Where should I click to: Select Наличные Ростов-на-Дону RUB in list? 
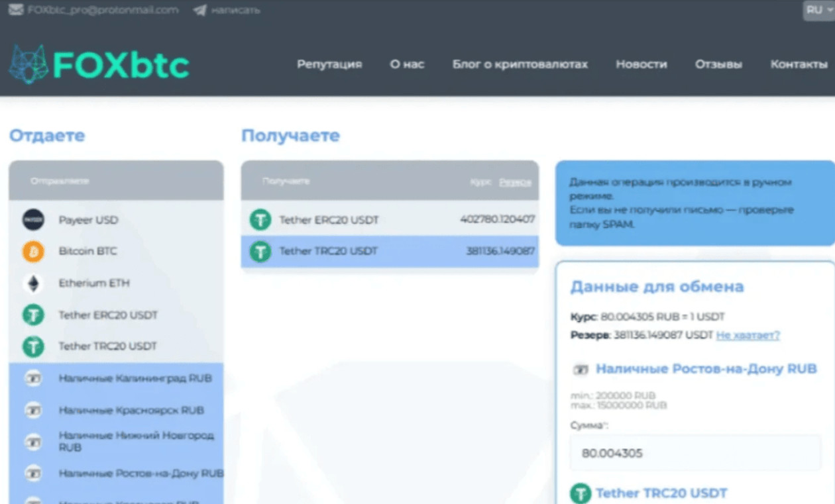pyautogui.click(x=116, y=473)
